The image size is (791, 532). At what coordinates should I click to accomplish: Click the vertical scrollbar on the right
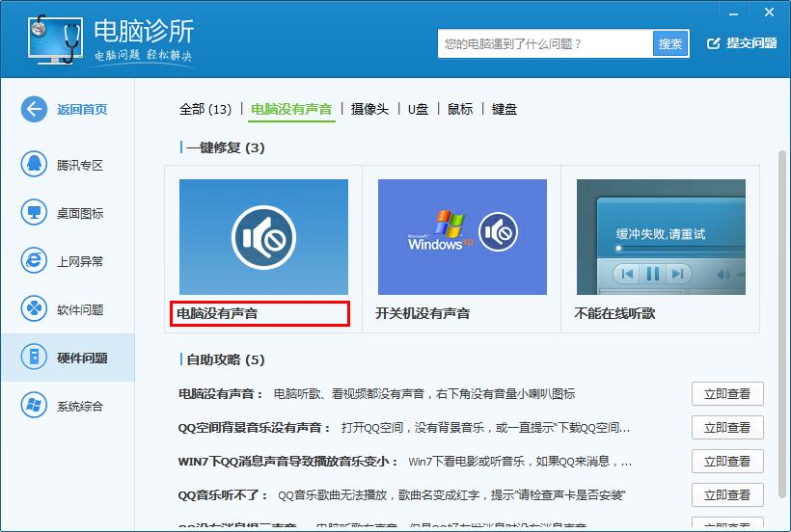[x=781, y=289]
